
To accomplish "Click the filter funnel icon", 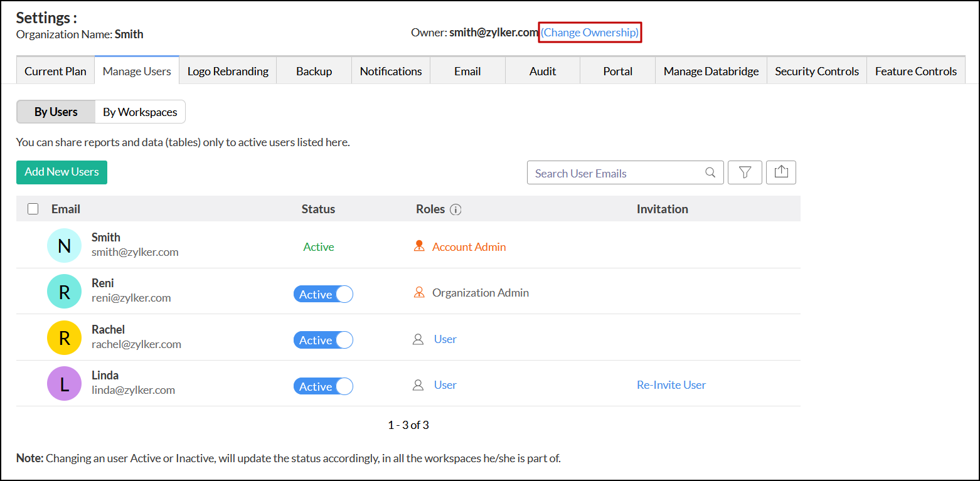I will coord(745,172).
